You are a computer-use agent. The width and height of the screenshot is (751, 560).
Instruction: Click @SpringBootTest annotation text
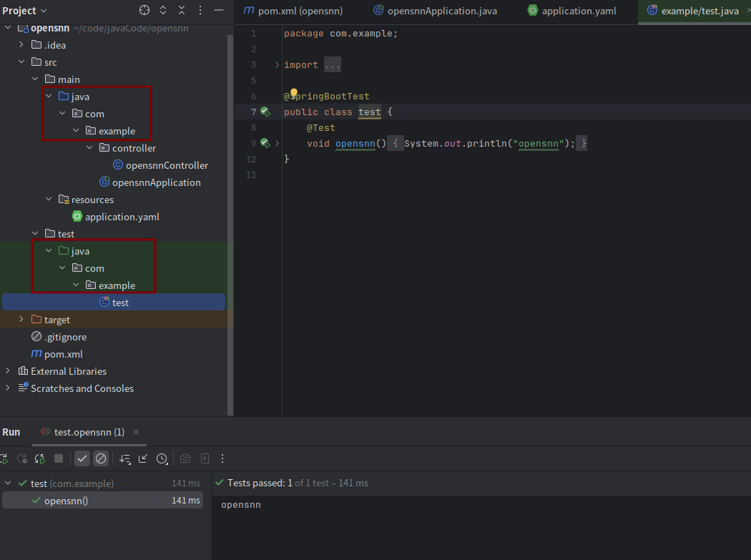[327, 97]
